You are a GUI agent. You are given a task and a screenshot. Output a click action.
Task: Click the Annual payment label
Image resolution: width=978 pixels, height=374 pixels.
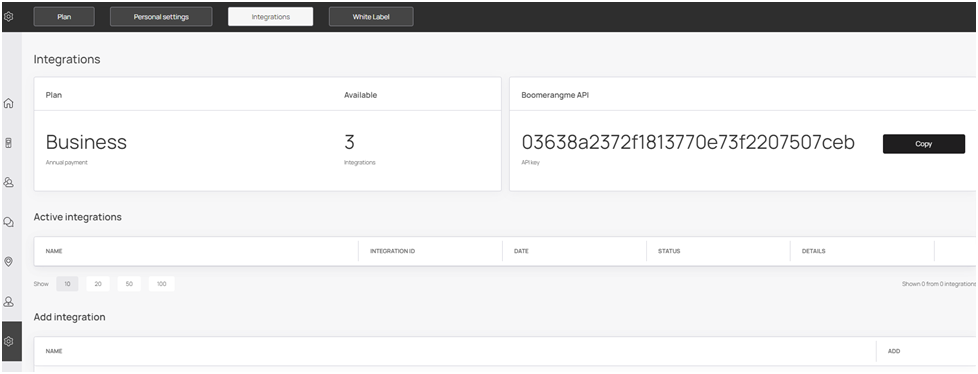pos(67,163)
